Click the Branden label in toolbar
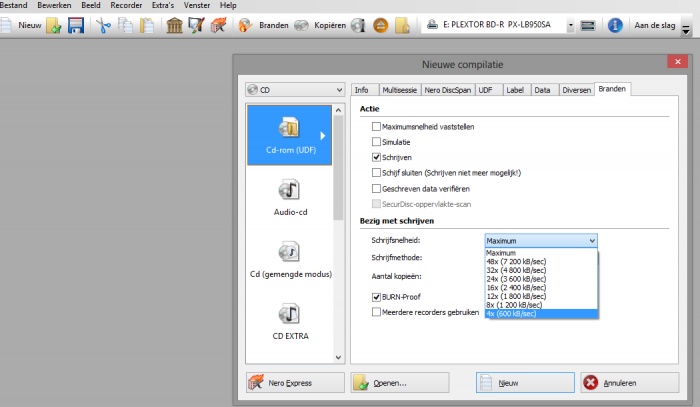 tap(274, 25)
